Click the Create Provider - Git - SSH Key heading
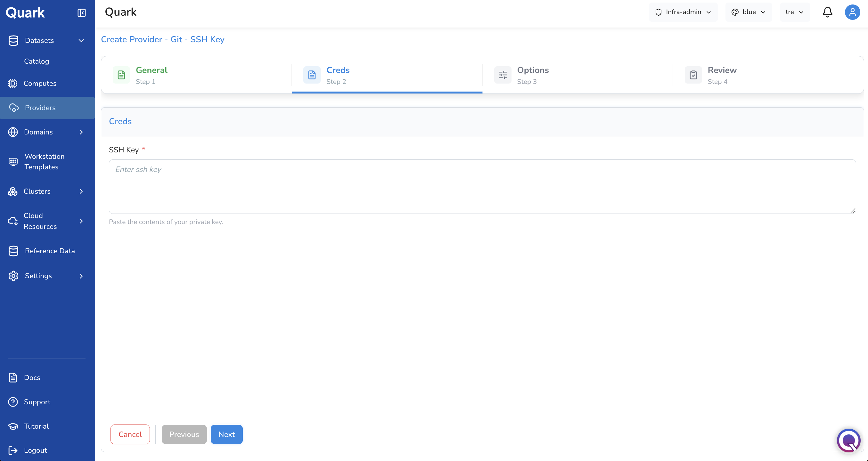Image resolution: width=868 pixels, height=461 pixels. coord(163,39)
